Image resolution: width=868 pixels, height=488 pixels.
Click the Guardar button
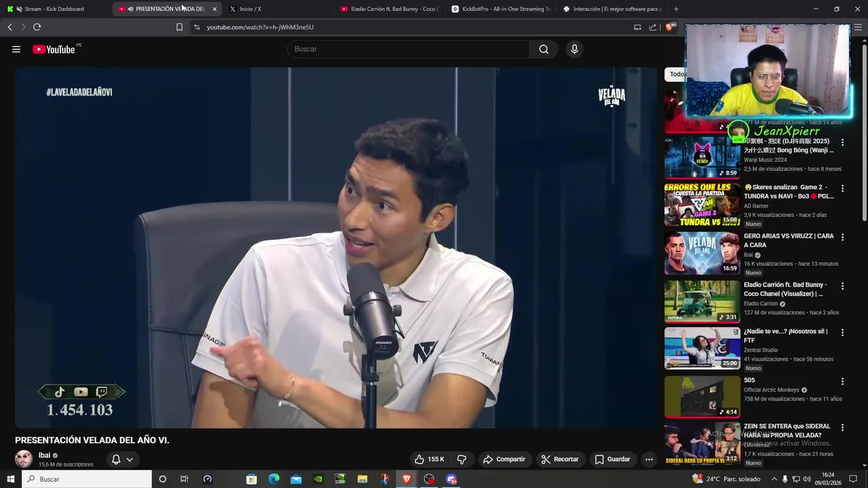click(x=612, y=460)
